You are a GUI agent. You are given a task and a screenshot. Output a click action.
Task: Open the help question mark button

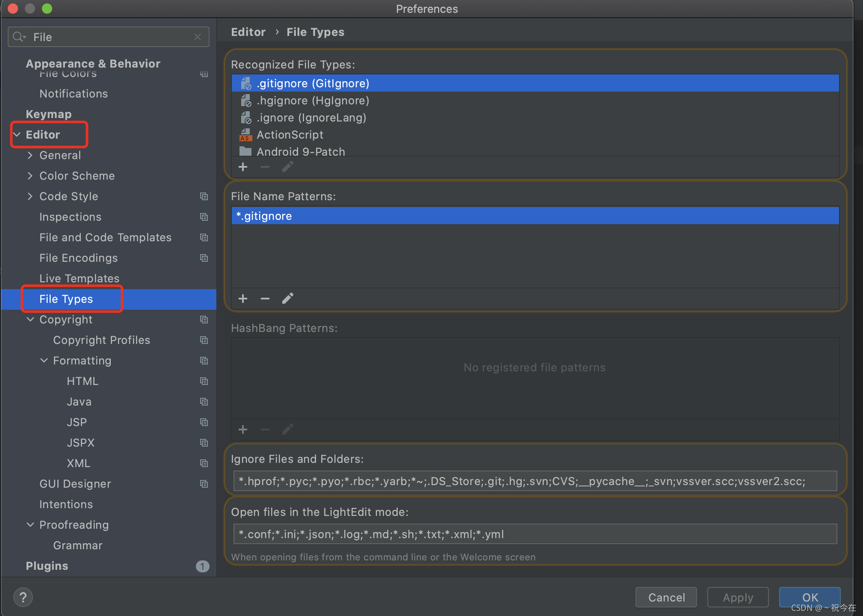[x=23, y=597]
